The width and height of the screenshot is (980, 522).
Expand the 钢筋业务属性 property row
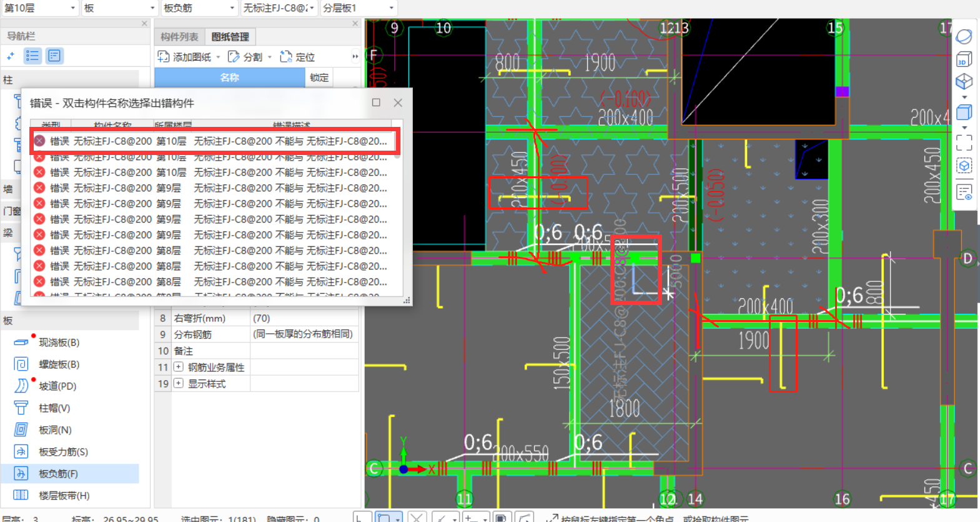[179, 367]
